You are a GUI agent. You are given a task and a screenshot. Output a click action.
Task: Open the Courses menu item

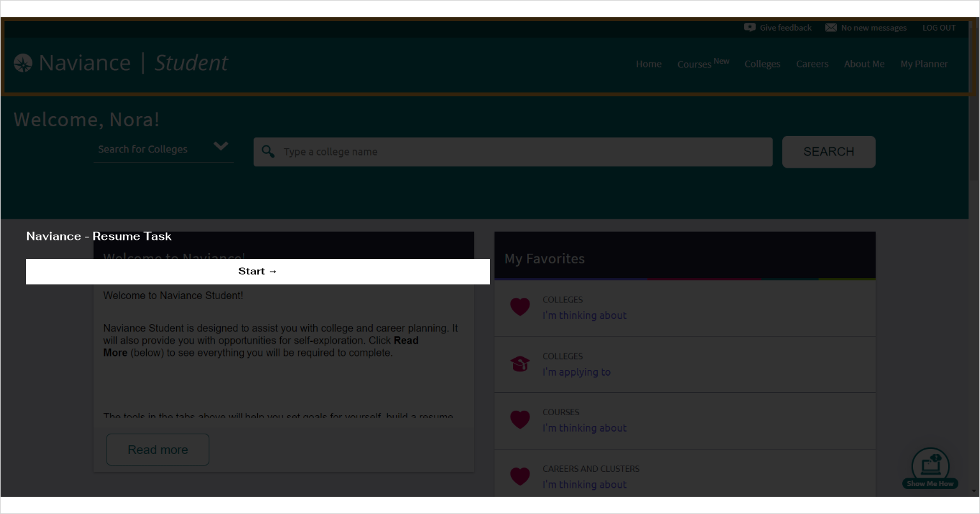click(x=703, y=63)
